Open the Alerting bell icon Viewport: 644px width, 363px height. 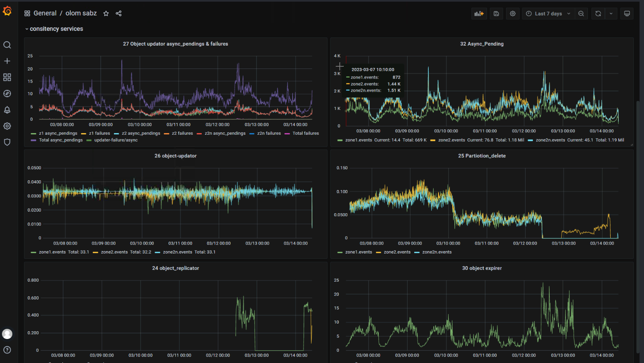[7, 110]
